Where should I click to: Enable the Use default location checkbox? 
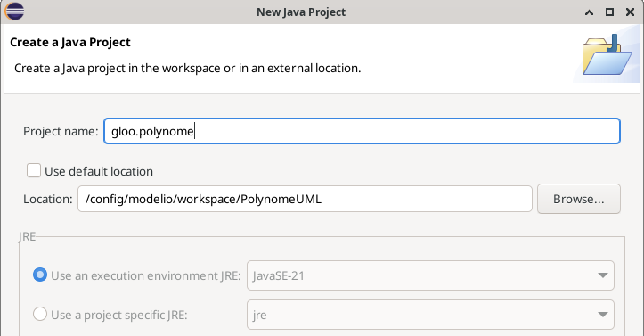click(x=34, y=170)
